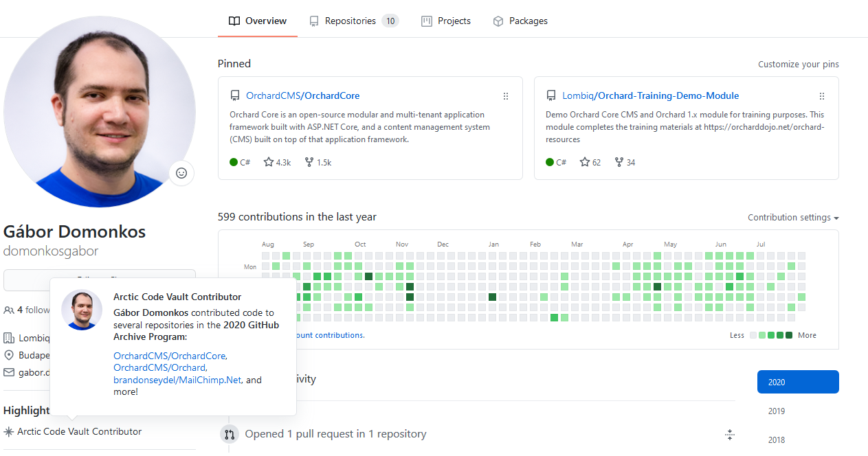Click the followers people icon

coord(9,310)
